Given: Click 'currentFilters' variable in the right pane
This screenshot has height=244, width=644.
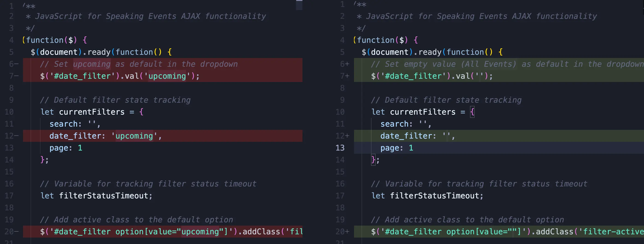Looking at the screenshot, I should click(423, 112).
